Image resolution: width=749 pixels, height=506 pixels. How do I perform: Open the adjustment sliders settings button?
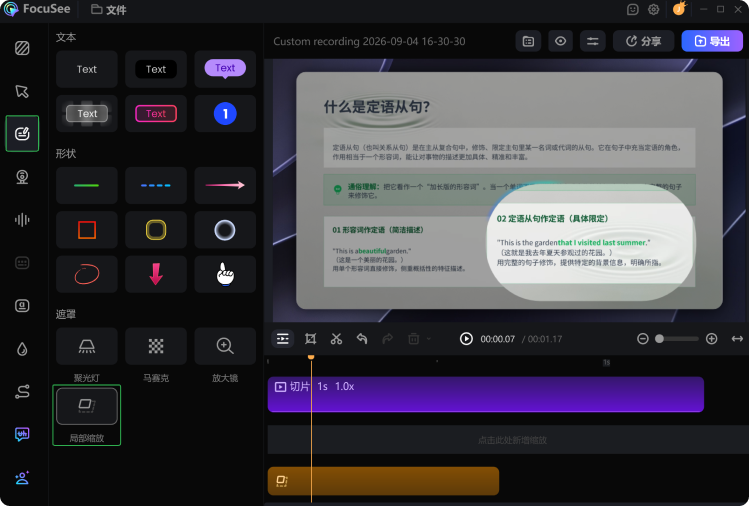[592, 42]
